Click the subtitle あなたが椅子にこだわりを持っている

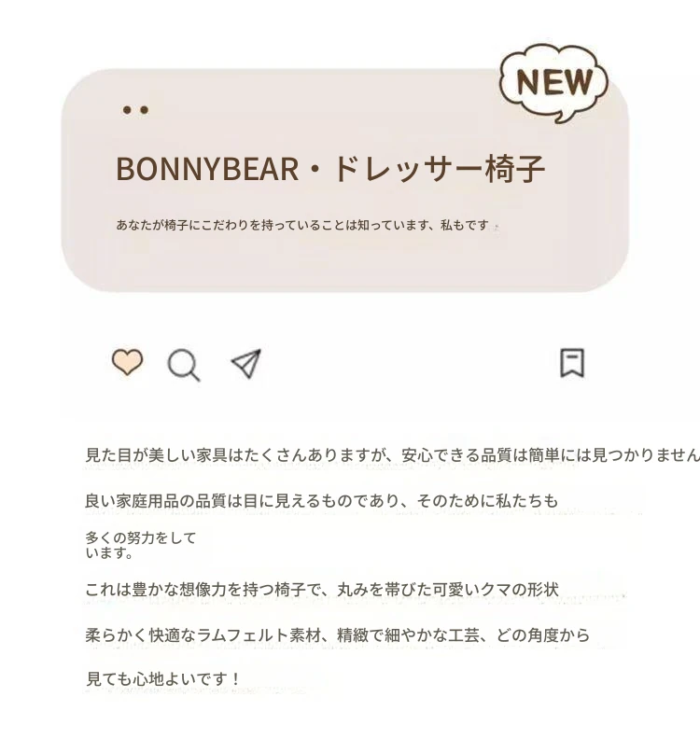302,225
